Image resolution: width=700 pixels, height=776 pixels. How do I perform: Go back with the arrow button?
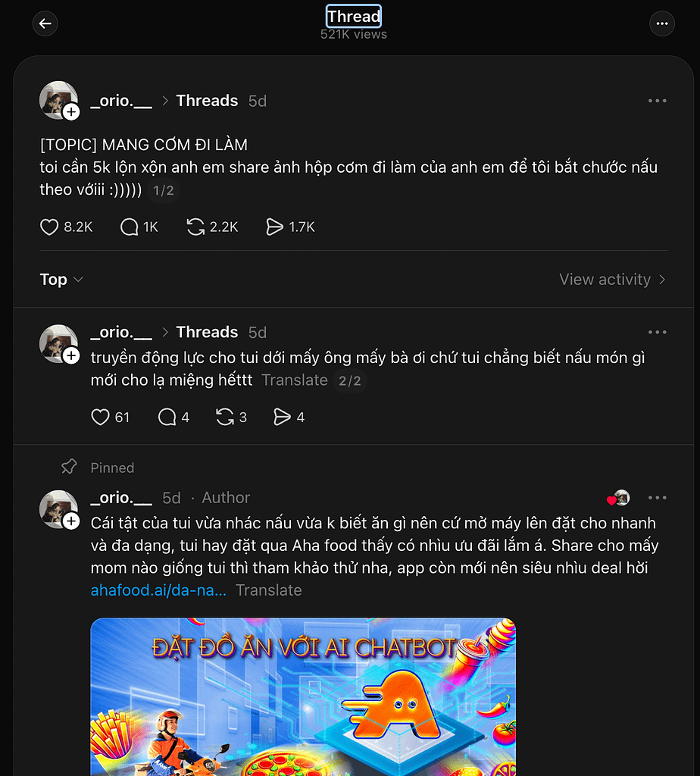tap(45, 23)
